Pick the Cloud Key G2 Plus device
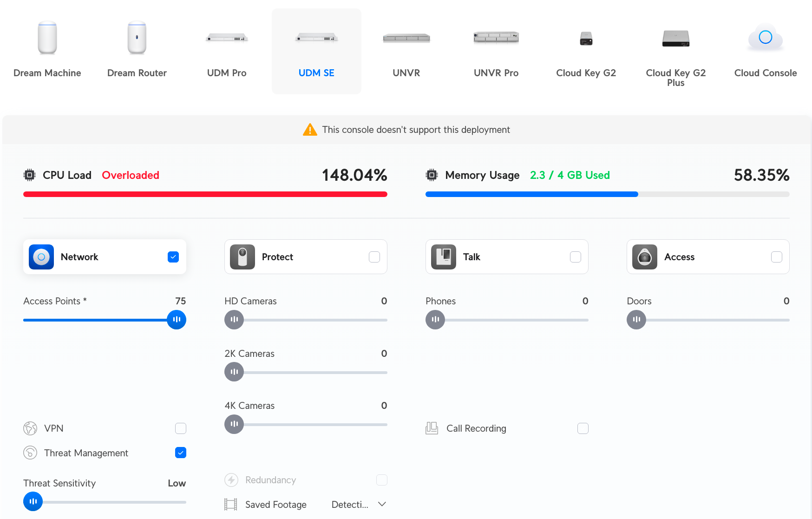 (x=675, y=39)
